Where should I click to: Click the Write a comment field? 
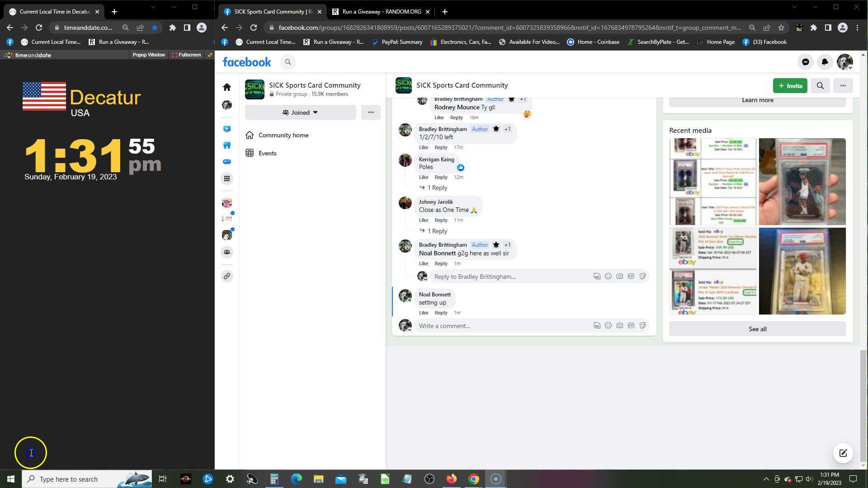pyautogui.click(x=497, y=326)
